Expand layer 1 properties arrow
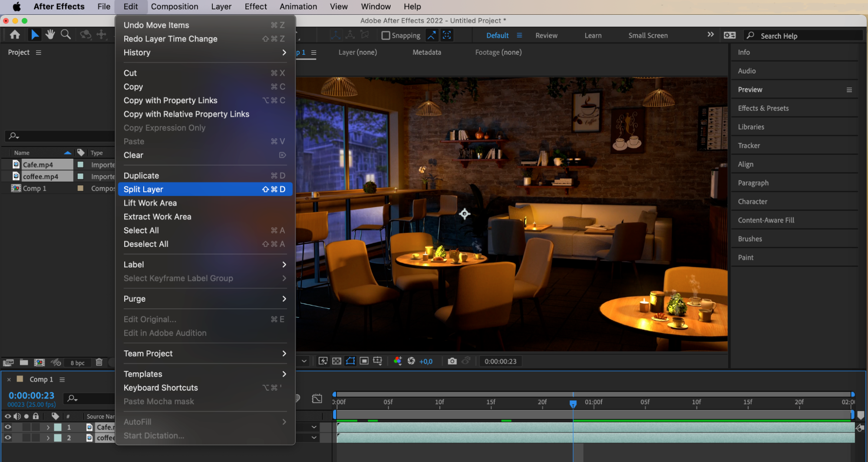Image resolution: width=868 pixels, height=462 pixels. pyautogui.click(x=48, y=427)
